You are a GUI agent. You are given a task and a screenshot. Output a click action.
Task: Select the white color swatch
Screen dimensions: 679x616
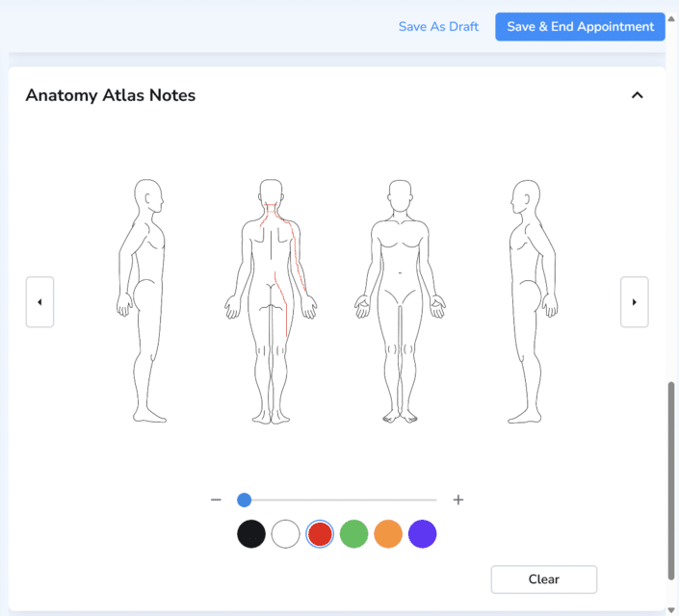pos(285,534)
